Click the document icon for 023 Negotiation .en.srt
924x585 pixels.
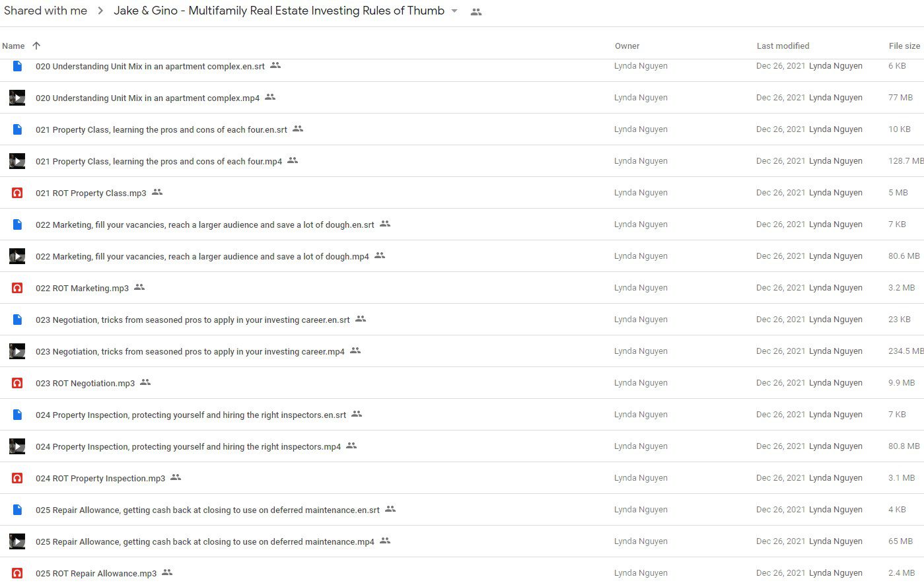click(17, 320)
